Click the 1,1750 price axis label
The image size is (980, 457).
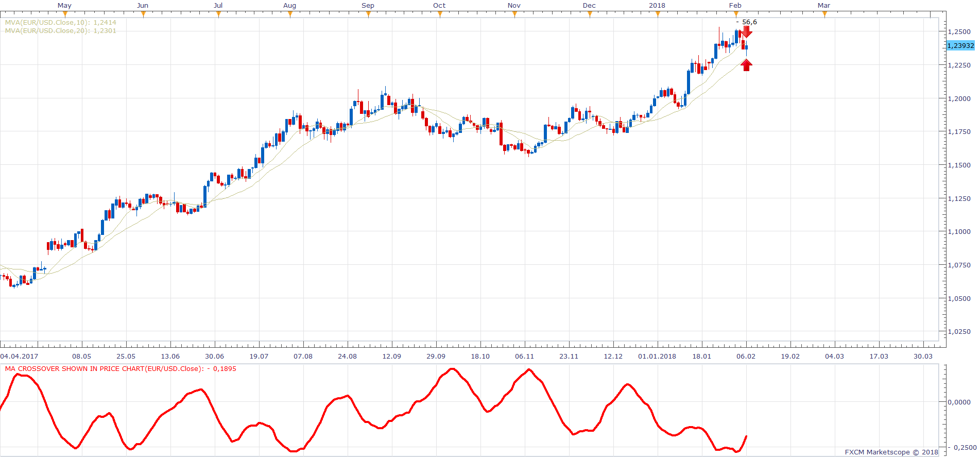click(x=959, y=132)
